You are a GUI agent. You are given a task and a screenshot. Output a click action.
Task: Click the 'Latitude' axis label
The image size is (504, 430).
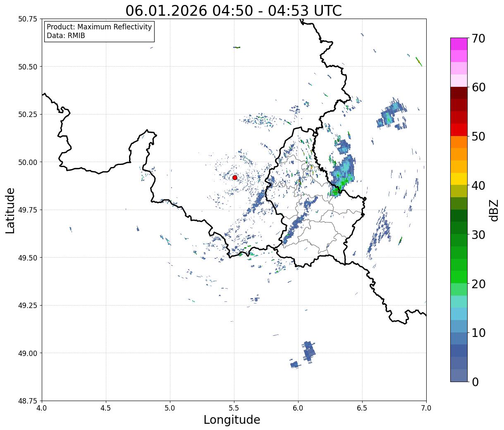(x=10, y=210)
